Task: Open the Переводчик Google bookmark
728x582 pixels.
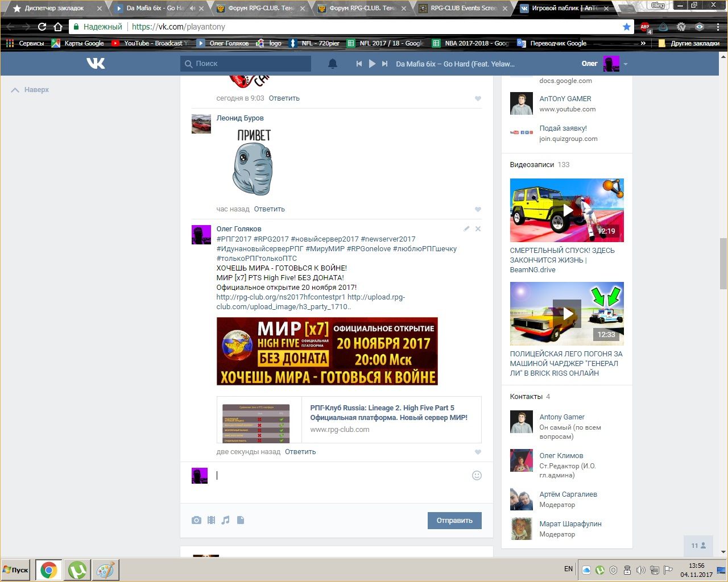Action: coord(552,43)
